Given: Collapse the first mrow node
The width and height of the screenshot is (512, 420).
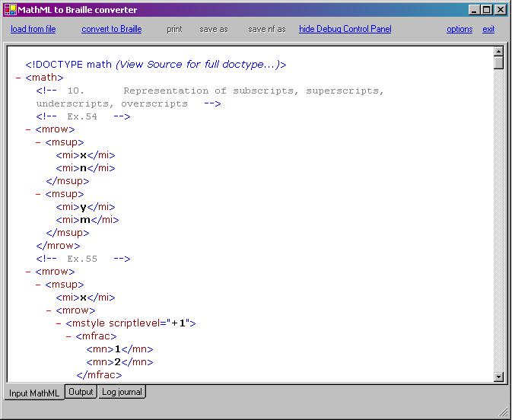Looking at the screenshot, I should coord(28,129).
